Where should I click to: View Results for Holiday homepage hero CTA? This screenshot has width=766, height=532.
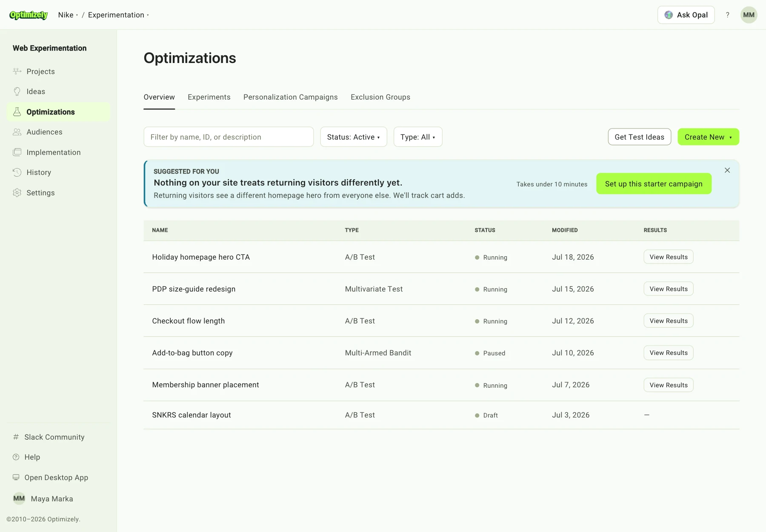(669, 257)
